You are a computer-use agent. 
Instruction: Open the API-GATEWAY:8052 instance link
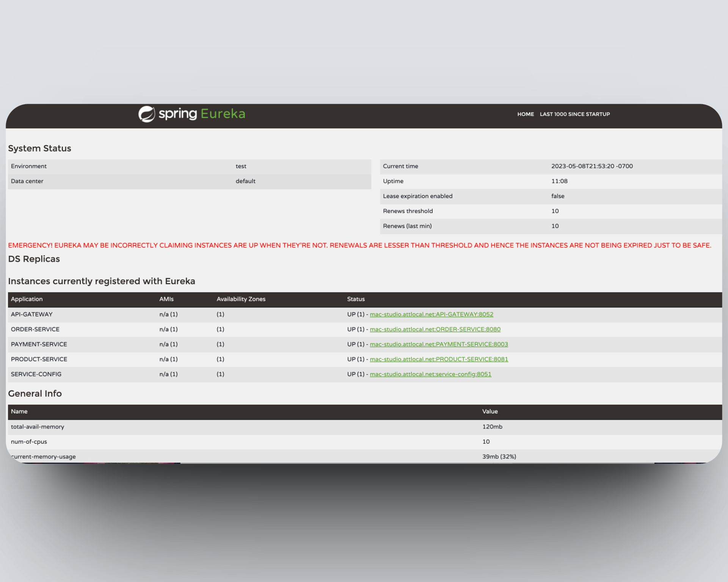point(431,314)
